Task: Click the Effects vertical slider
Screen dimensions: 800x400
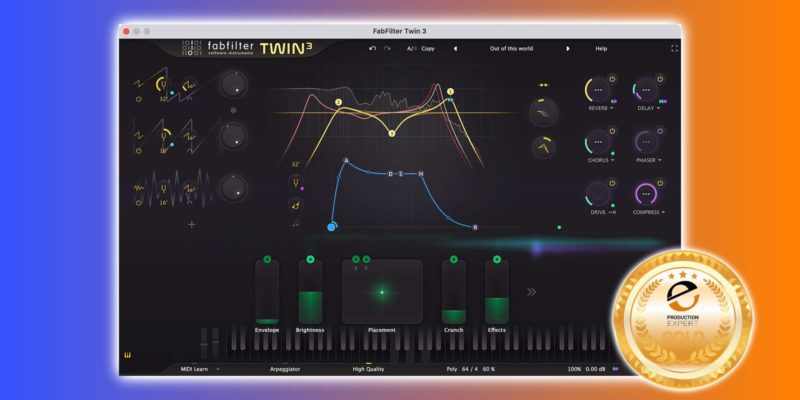Action: tap(497, 292)
